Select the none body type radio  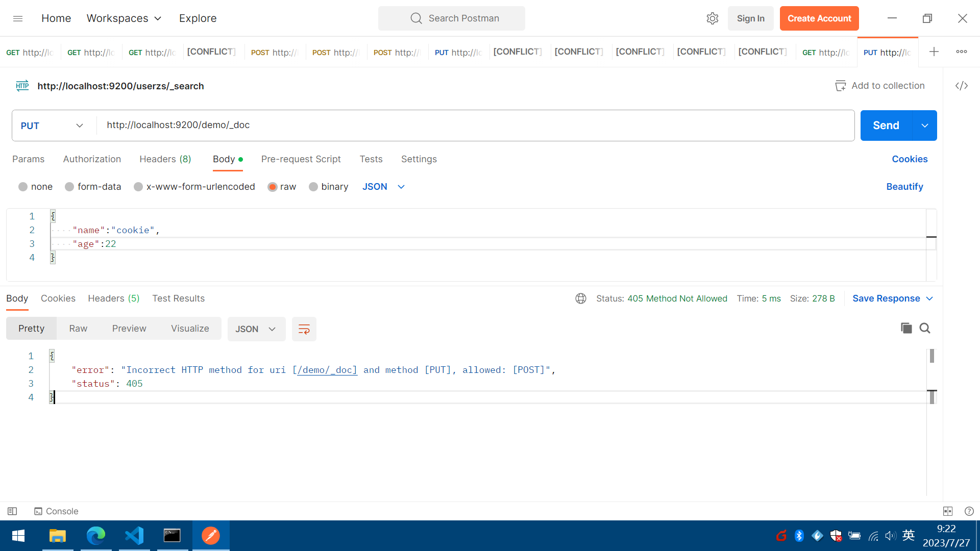click(x=23, y=187)
